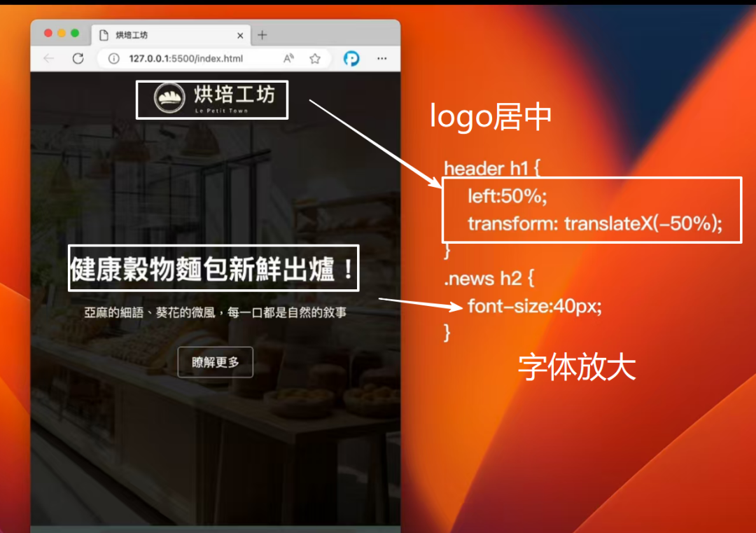Screen dimensions: 756x533
Task: Open the browser's three-dot settings menu
Action: (x=382, y=59)
